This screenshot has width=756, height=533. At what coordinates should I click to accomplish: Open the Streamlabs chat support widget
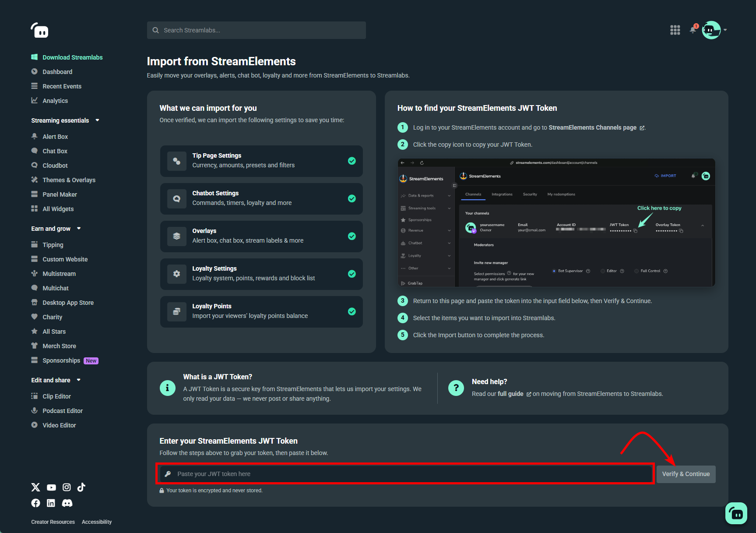coord(736,513)
